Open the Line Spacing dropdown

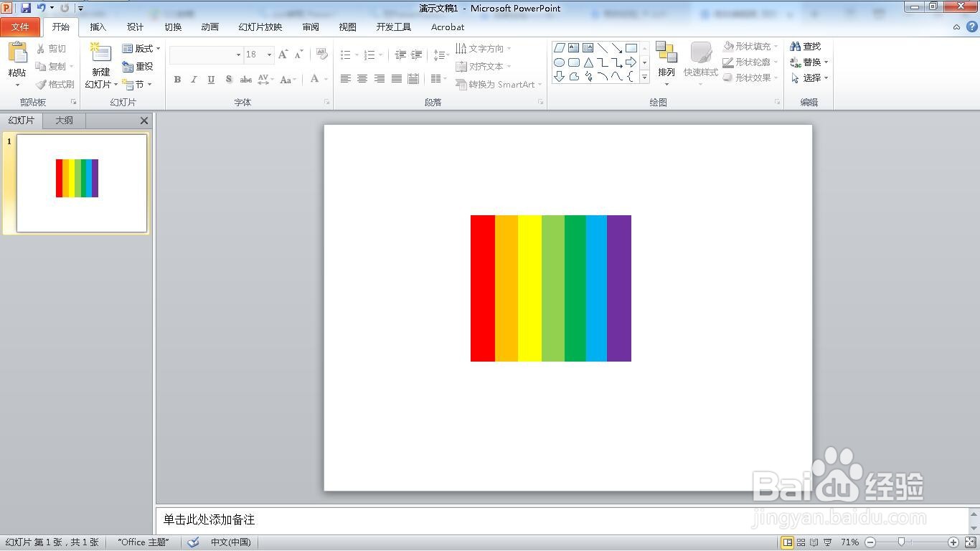point(440,55)
